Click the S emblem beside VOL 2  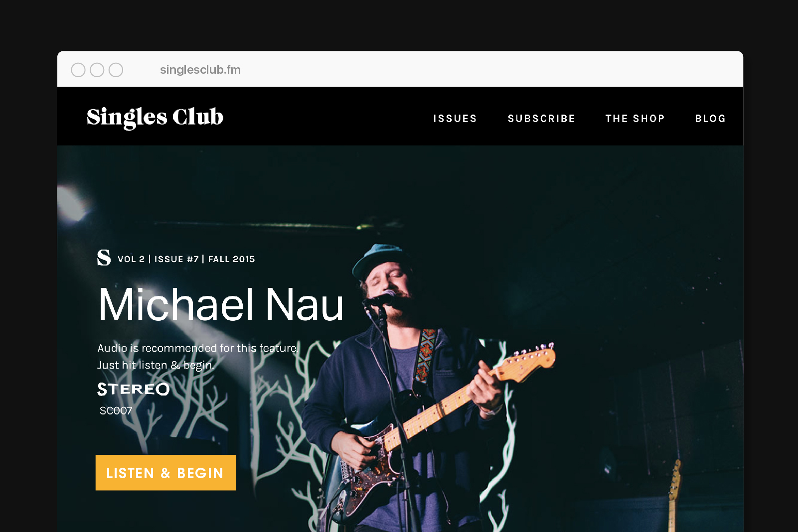pos(104,258)
